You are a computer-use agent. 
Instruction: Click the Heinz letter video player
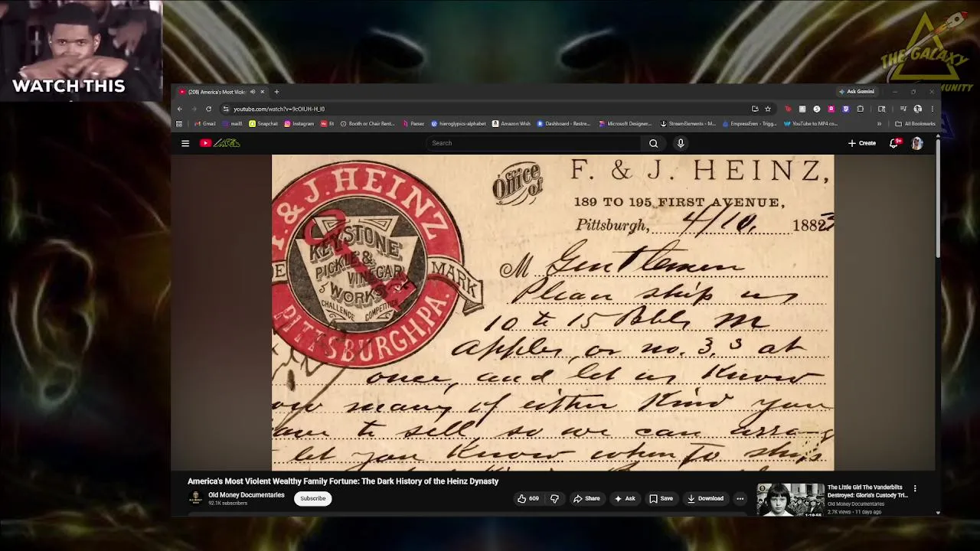[x=553, y=312]
